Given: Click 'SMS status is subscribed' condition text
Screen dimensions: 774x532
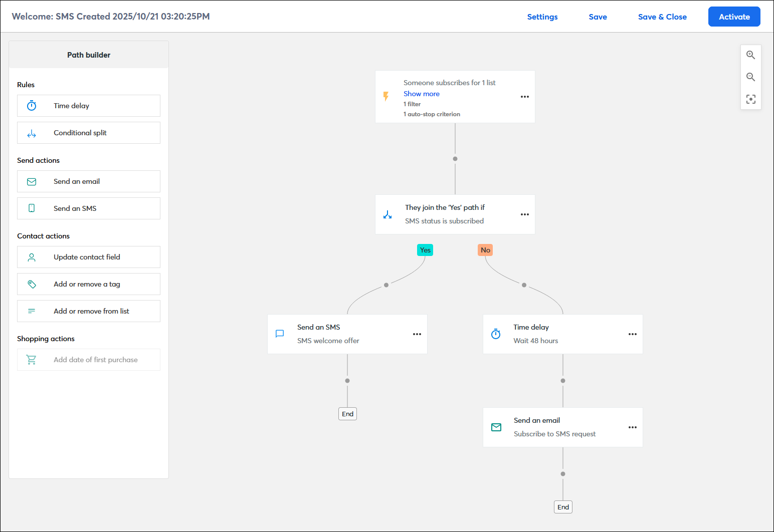Looking at the screenshot, I should 444,221.
